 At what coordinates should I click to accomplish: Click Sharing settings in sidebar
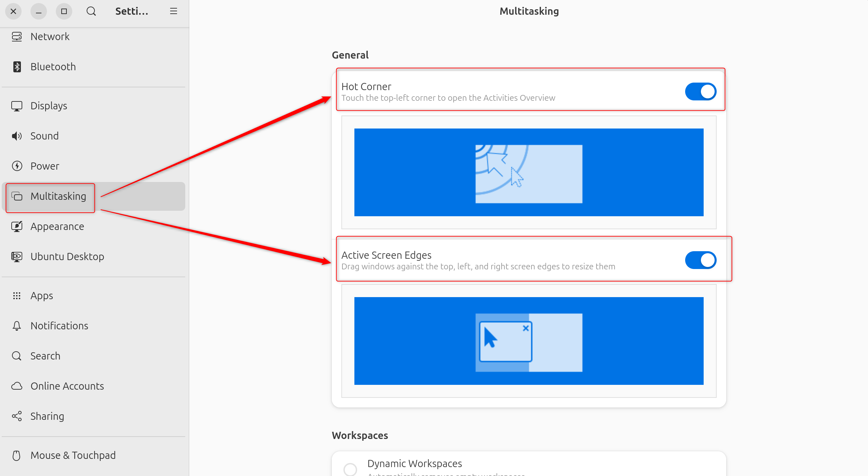pos(48,416)
